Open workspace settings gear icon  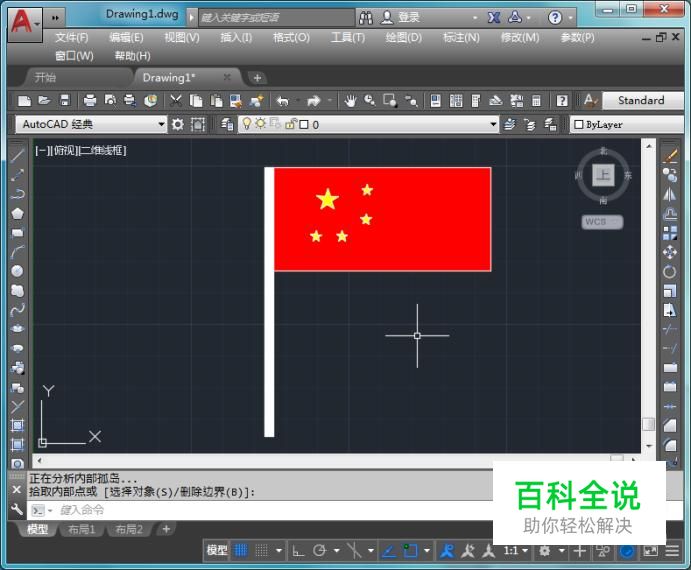(x=178, y=125)
